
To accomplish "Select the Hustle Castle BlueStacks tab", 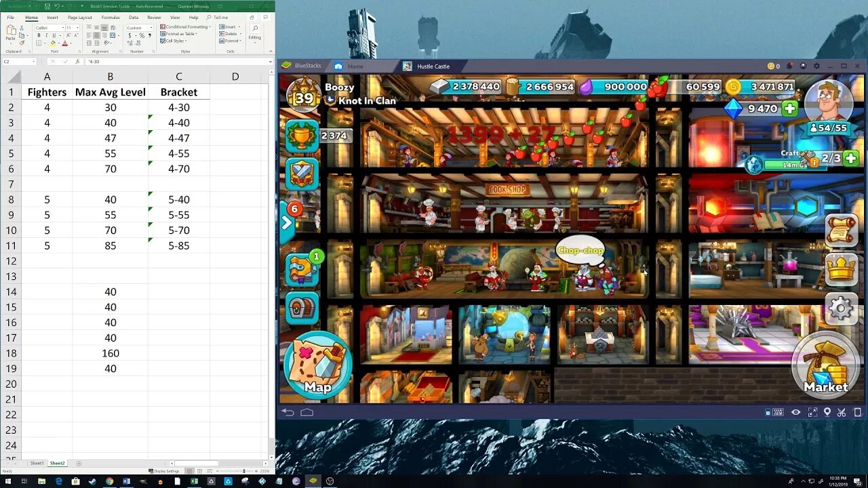I will tap(433, 66).
